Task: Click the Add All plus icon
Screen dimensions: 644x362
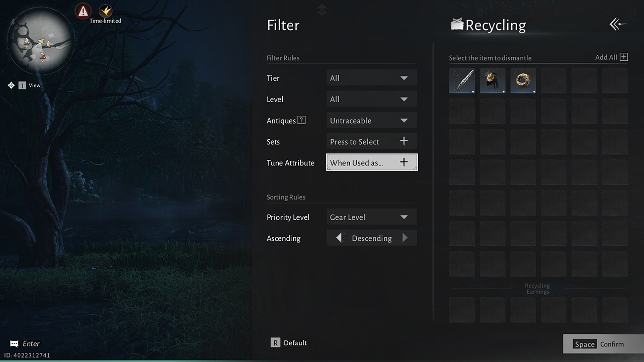Action: pos(623,57)
